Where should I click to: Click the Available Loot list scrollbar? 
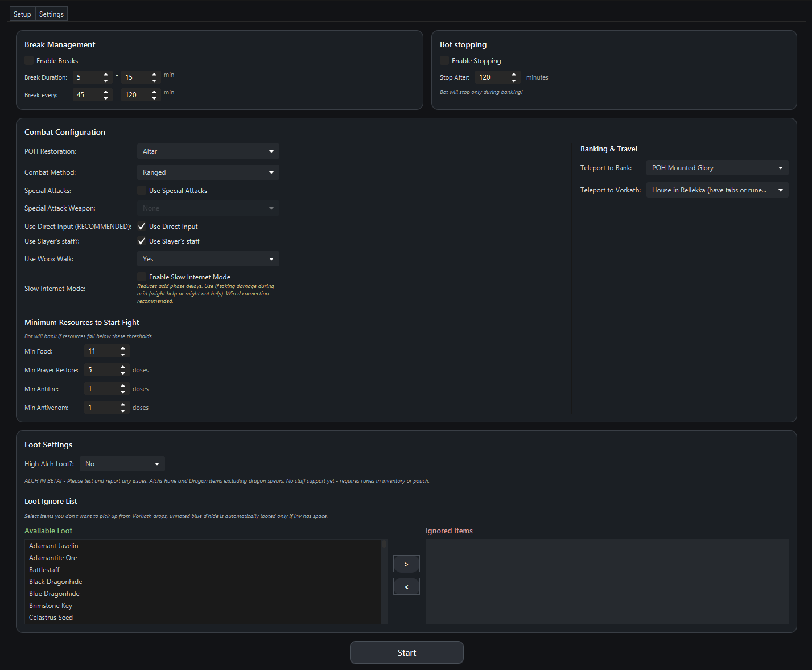click(x=384, y=581)
